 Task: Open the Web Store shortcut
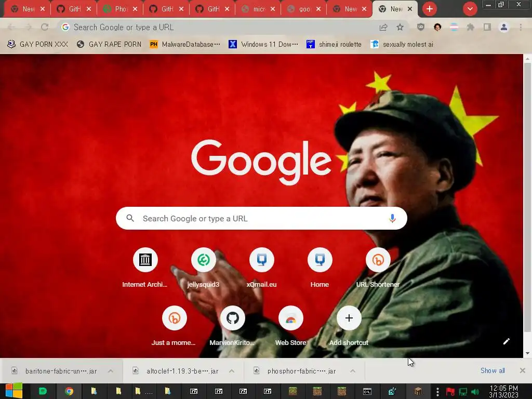pyautogui.click(x=291, y=326)
